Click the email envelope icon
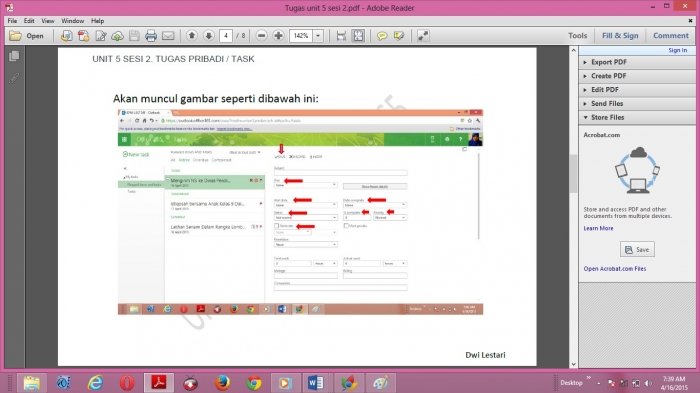 168,36
